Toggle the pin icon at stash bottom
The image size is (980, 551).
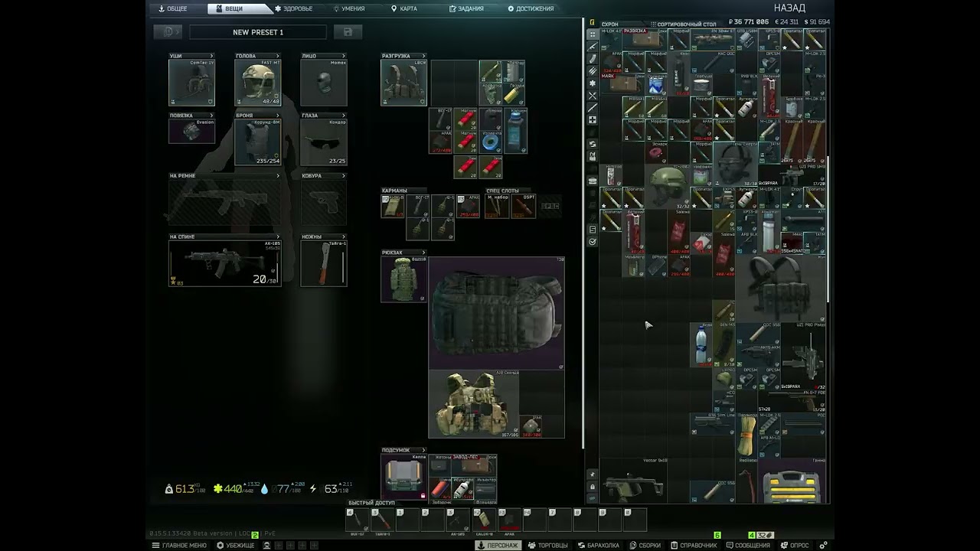coord(592,475)
